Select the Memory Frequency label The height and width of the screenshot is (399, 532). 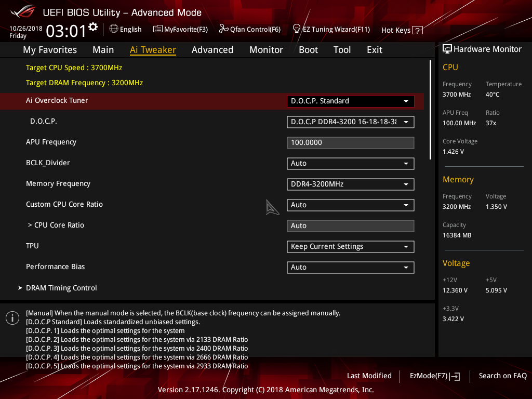pos(58,183)
